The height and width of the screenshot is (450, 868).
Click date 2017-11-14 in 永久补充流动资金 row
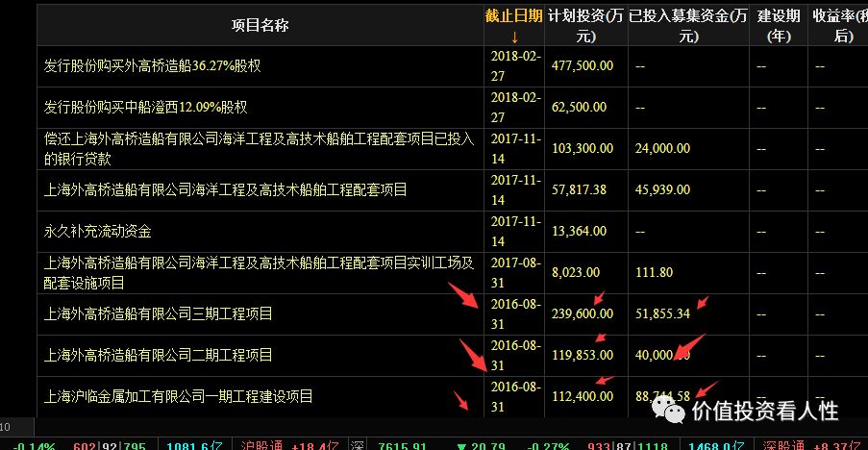515,232
